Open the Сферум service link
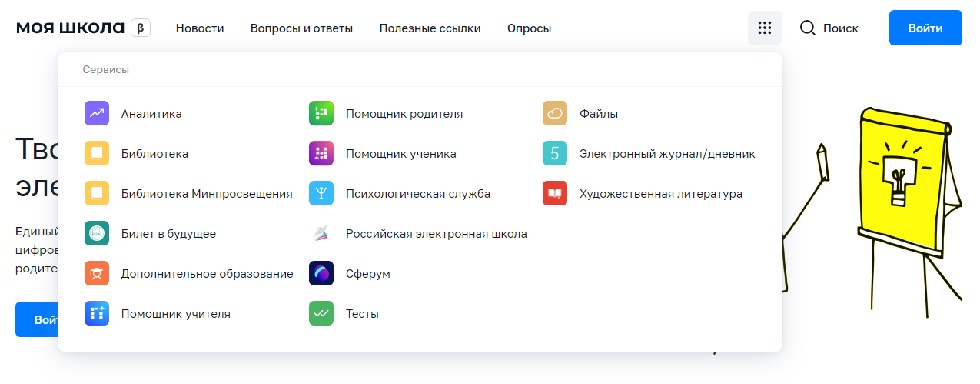This screenshot has height=384, width=980. [368, 274]
